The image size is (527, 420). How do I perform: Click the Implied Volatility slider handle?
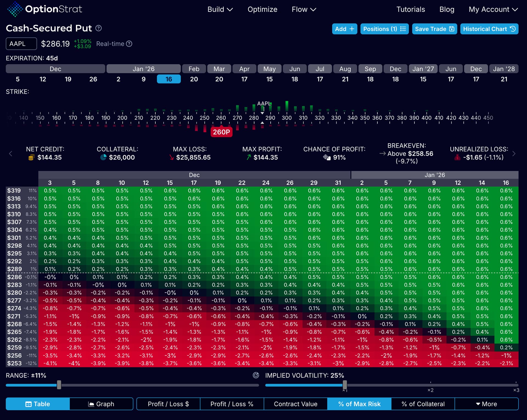(x=345, y=385)
